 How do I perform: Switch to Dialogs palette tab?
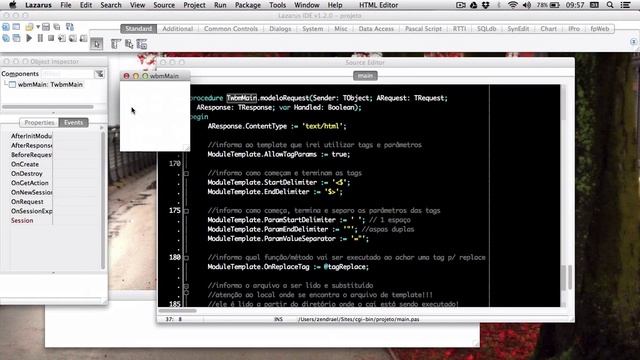280,29
